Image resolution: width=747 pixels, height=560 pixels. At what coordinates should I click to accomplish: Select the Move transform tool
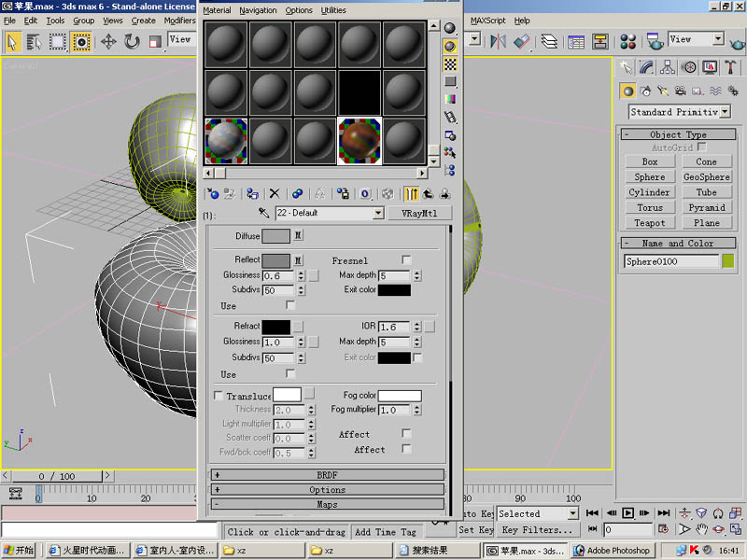click(x=108, y=42)
